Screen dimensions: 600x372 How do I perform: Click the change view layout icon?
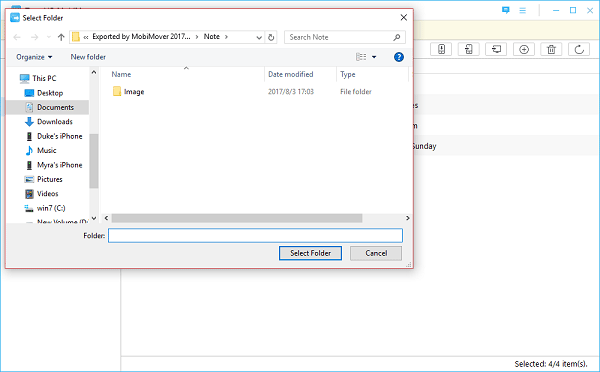click(x=361, y=57)
